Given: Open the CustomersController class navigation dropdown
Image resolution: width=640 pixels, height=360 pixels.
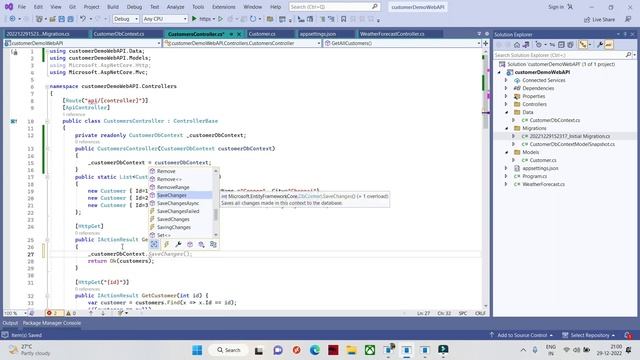Looking at the screenshot, I should coord(242,43).
